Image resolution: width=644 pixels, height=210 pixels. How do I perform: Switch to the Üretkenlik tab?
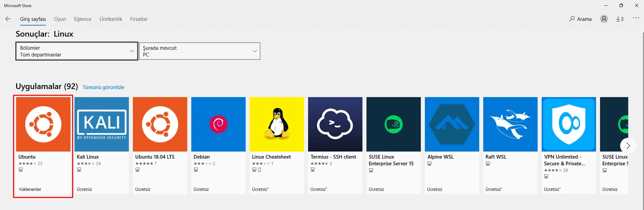(111, 19)
